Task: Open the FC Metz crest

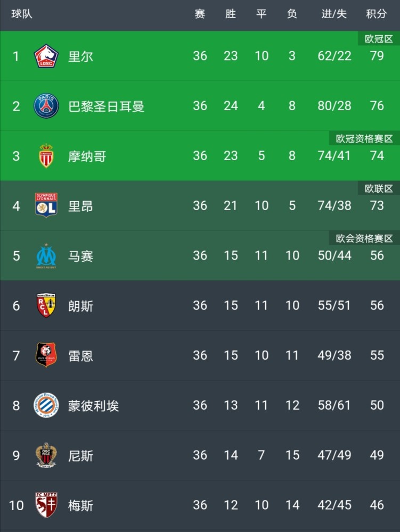Action: [x=46, y=505]
